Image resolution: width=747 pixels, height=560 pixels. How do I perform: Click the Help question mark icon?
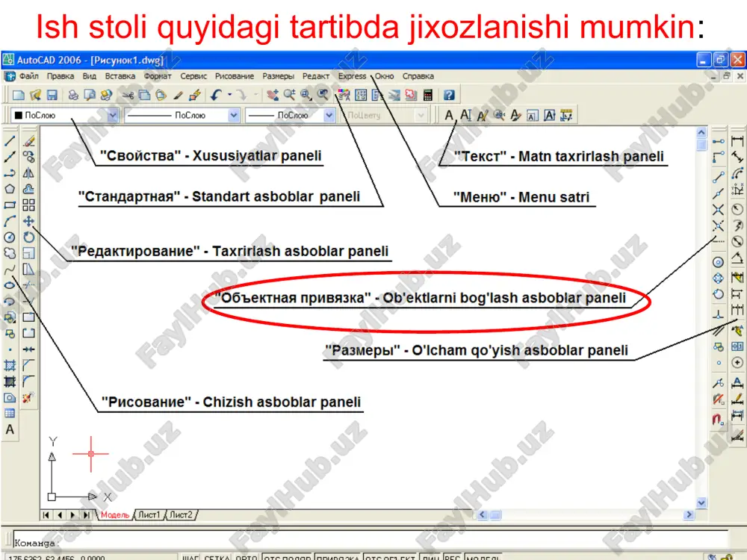[x=449, y=96]
